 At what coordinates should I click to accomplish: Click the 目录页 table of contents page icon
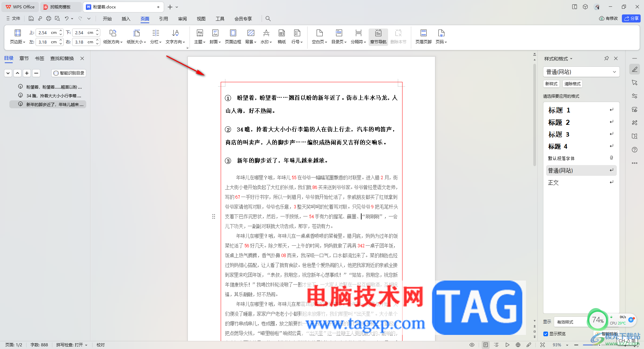coord(339,33)
